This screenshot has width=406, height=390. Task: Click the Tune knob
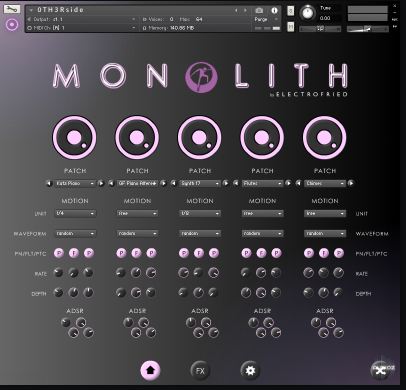click(x=307, y=13)
